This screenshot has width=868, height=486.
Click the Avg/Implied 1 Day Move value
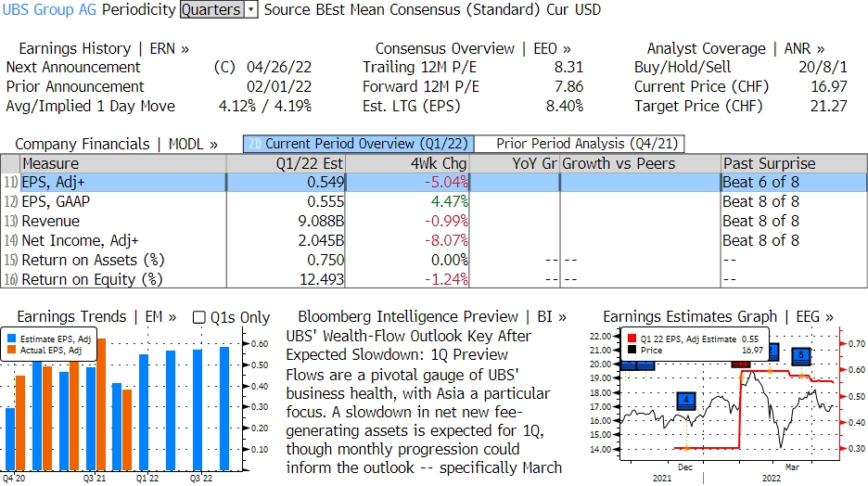click(x=265, y=107)
